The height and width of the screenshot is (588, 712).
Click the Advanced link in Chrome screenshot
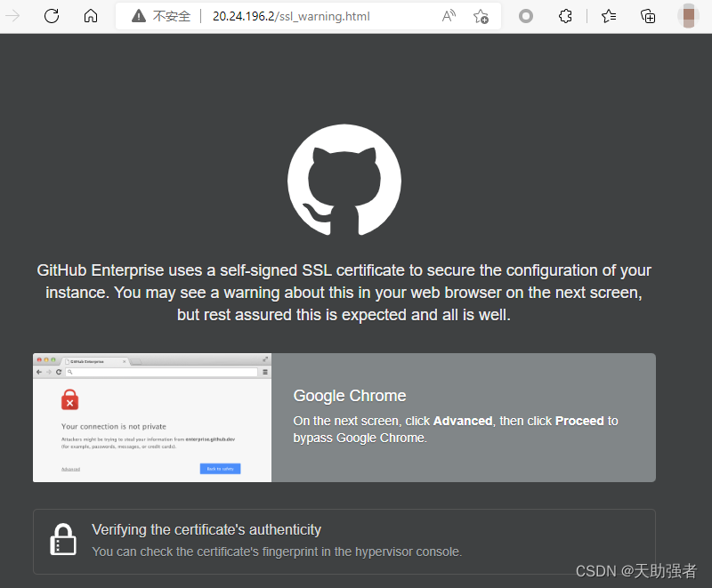[x=70, y=468]
